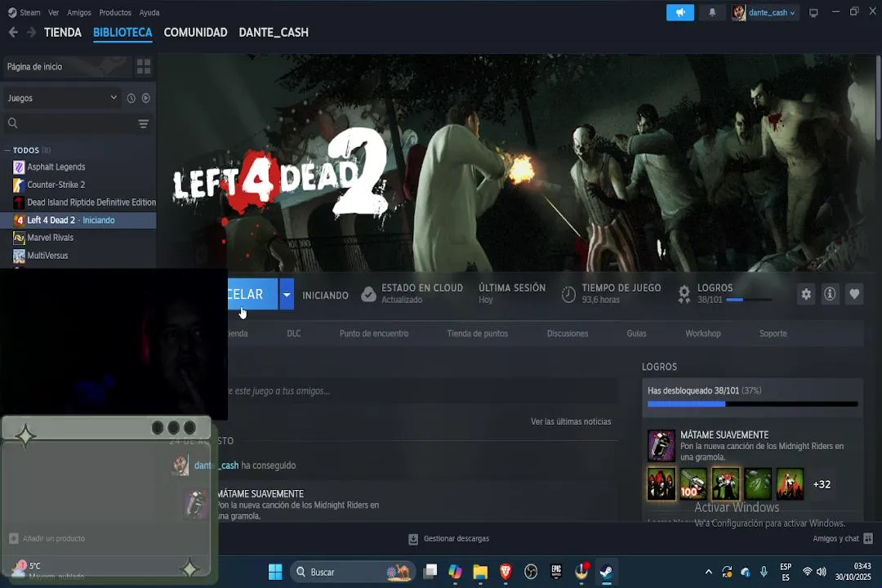Image resolution: width=882 pixels, height=588 pixels.
Task: Click the library search magnifier icon
Action: [x=12, y=122]
